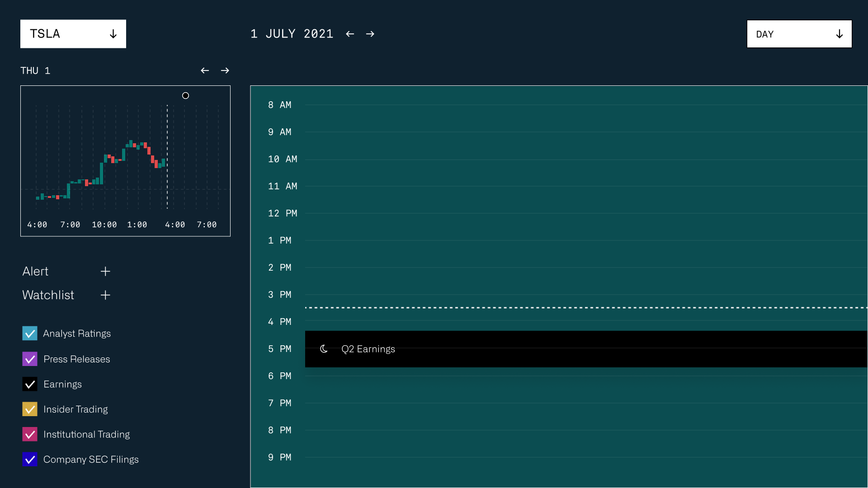Add a new Alert with plus icon
This screenshot has height=488, width=868.
(x=105, y=271)
